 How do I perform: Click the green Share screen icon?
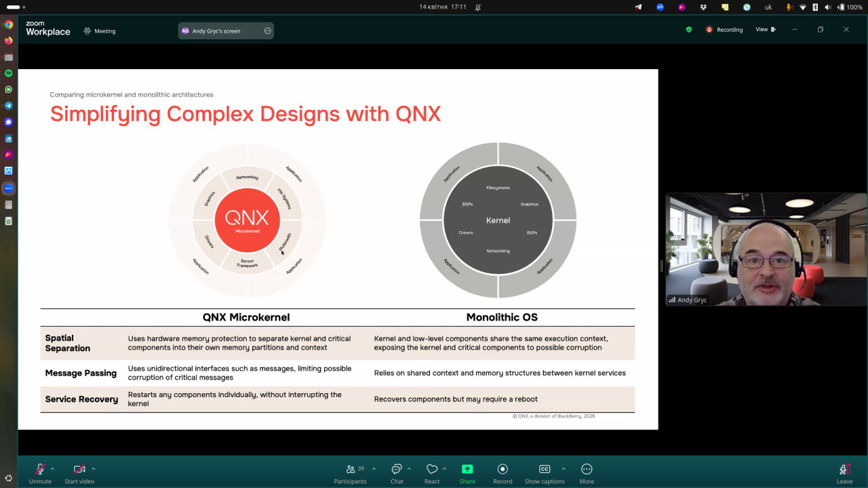coord(467,470)
